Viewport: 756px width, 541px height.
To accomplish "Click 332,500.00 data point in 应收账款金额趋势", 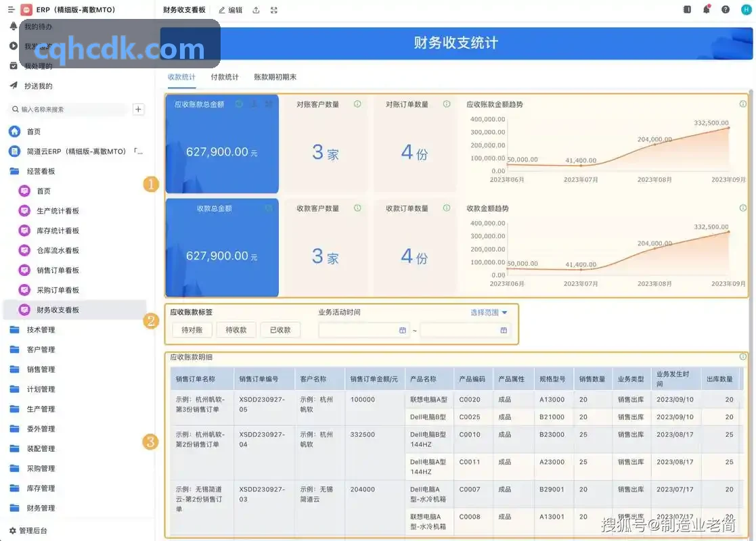I will 728,128.
